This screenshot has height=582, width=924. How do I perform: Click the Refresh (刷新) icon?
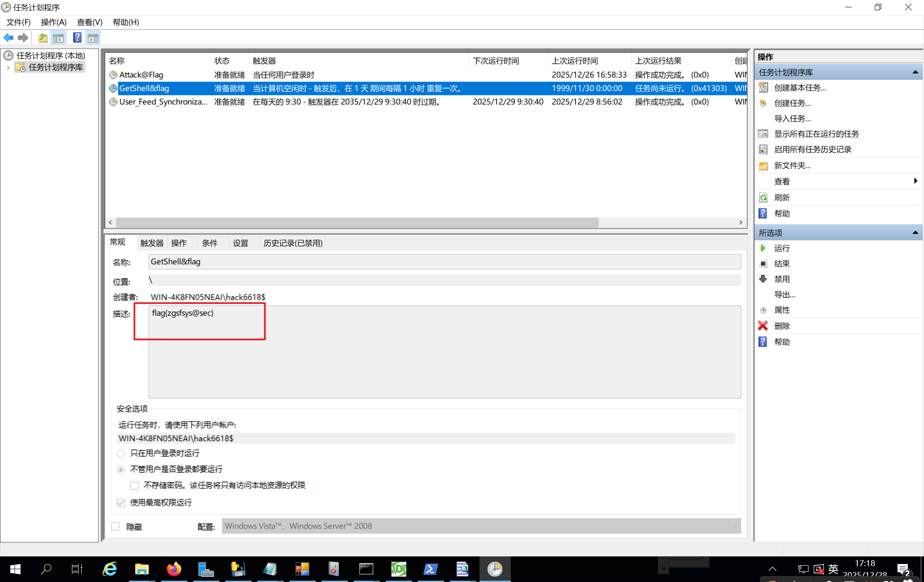763,198
